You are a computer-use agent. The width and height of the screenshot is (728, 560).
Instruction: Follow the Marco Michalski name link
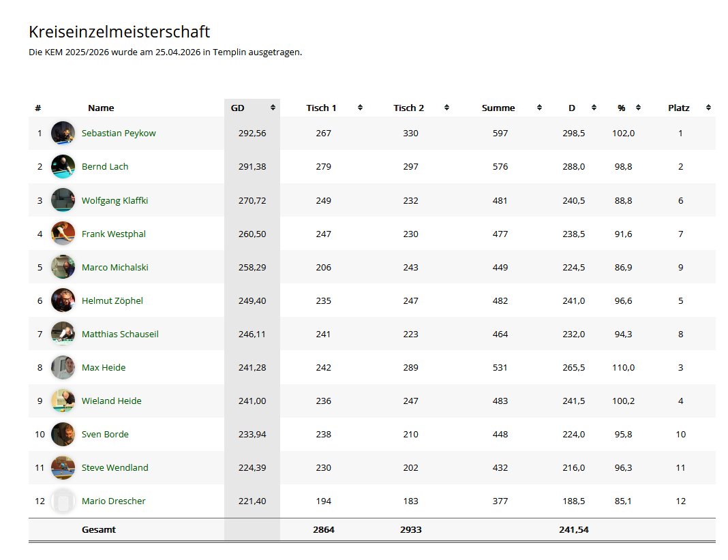[115, 267]
